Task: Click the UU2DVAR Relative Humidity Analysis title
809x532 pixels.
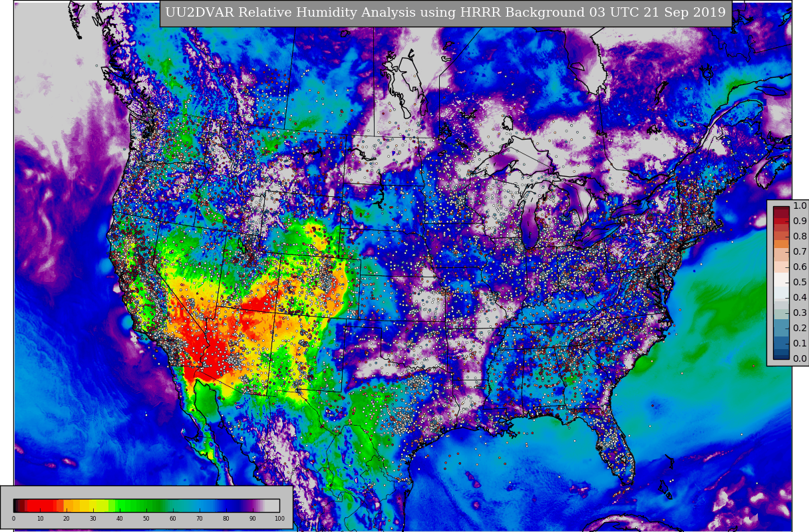Action: 446,13
